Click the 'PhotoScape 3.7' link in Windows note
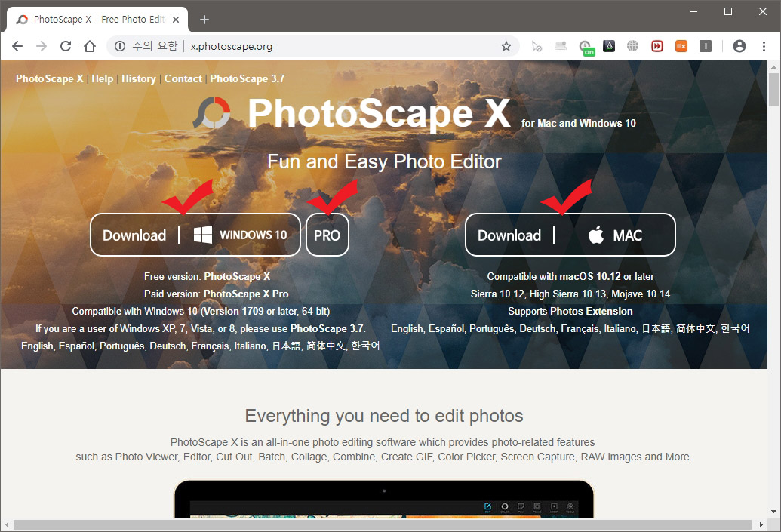The width and height of the screenshot is (781, 532). coord(327,329)
